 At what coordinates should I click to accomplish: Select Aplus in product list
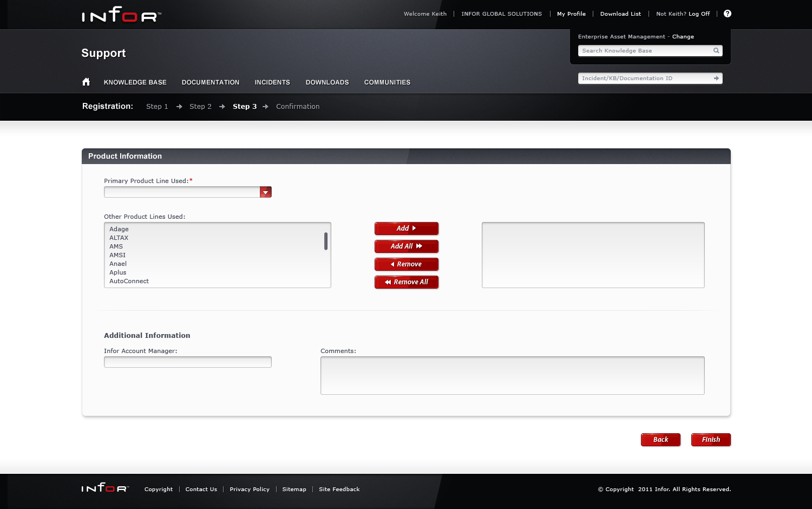pyautogui.click(x=118, y=272)
